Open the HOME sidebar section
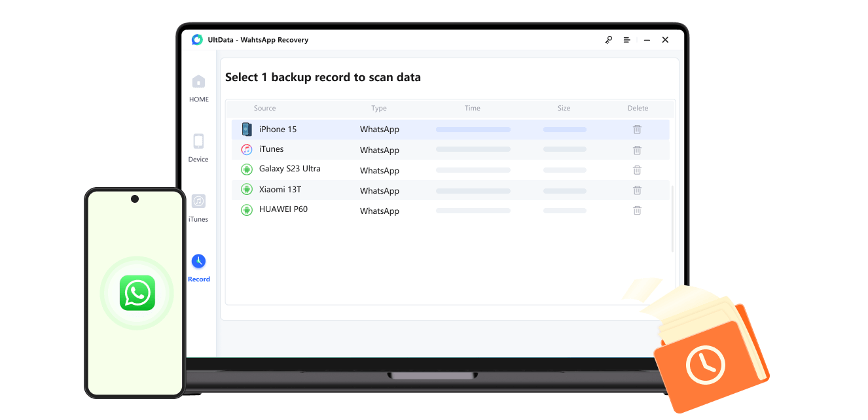Screen dimensions: 868x420 pos(198,88)
